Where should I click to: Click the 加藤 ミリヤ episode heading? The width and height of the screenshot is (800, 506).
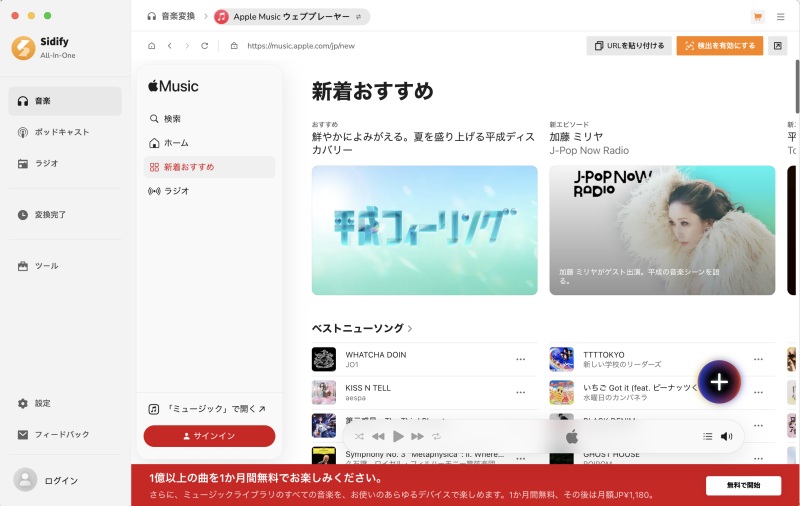point(576,137)
